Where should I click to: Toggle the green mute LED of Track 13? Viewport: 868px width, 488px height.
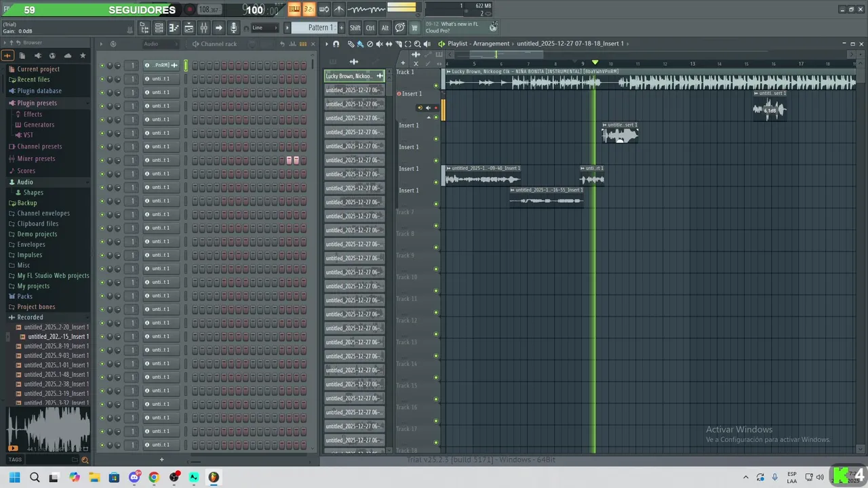(x=436, y=356)
